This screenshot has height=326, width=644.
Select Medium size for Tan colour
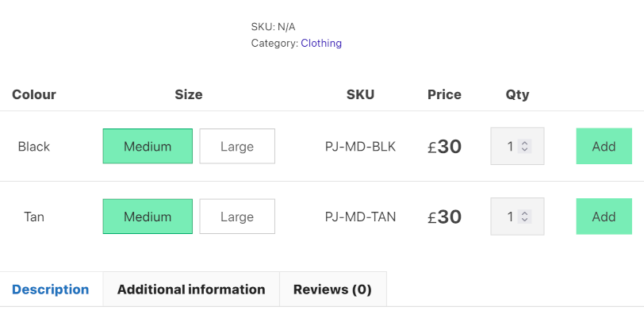(148, 217)
